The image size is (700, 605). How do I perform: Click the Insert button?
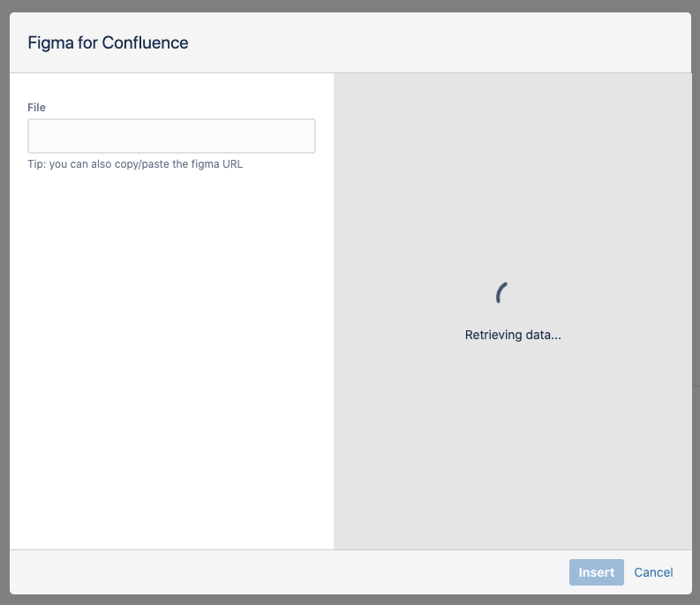(596, 572)
